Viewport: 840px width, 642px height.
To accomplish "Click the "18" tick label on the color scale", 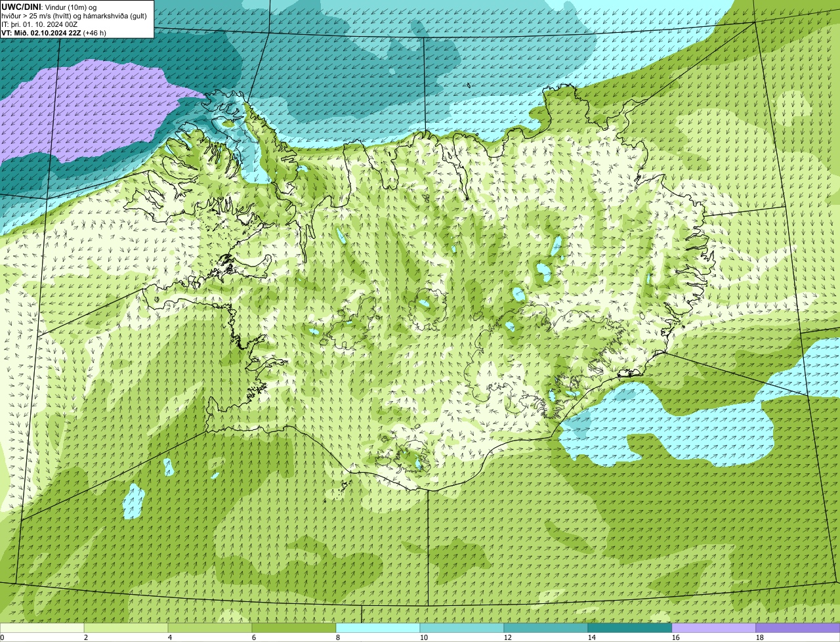I will pyautogui.click(x=760, y=637).
